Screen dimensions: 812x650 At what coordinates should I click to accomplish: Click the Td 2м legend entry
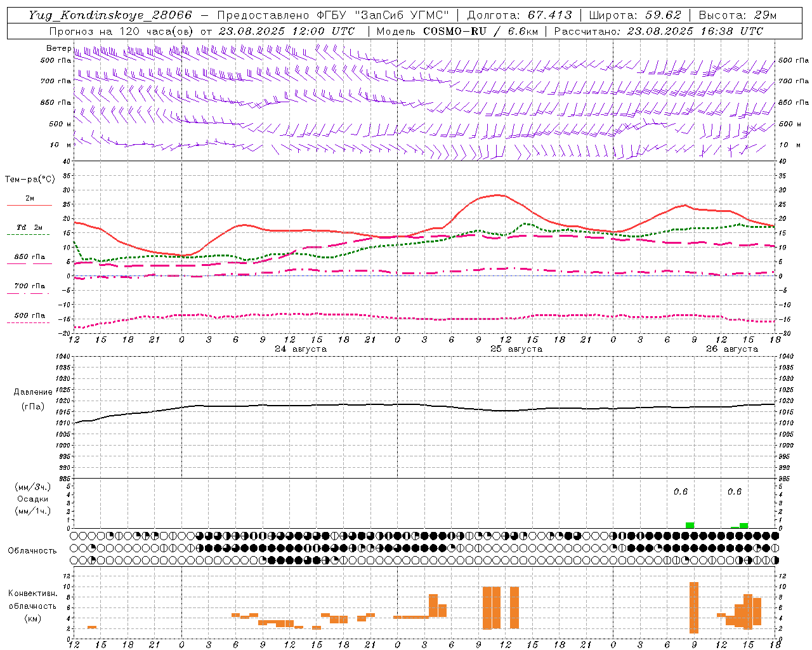coord(30,227)
